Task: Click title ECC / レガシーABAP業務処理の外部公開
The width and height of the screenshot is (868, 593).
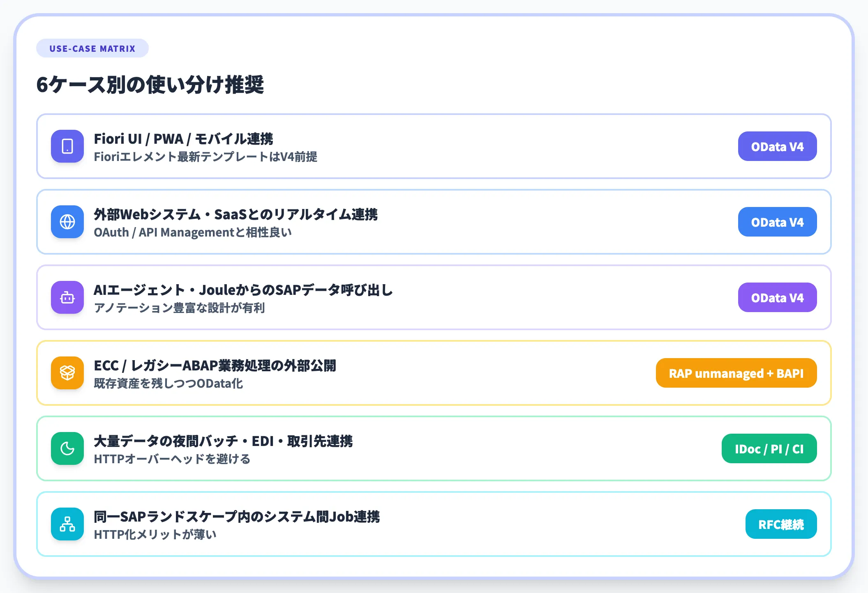Action: [215, 365]
